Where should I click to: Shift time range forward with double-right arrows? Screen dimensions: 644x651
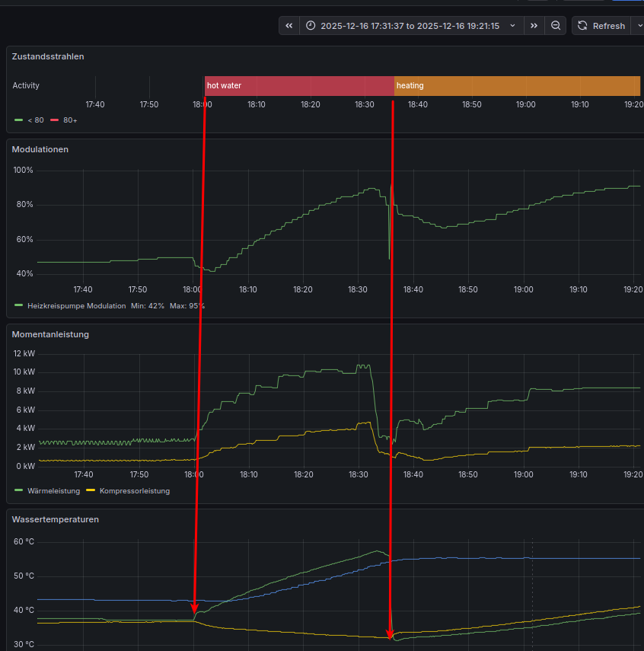pyautogui.click(x=534, y=26)
